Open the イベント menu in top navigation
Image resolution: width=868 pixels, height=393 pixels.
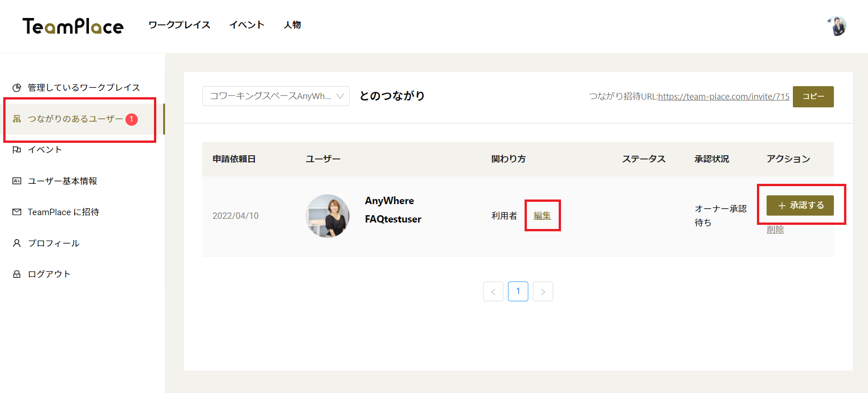(247, 25)
